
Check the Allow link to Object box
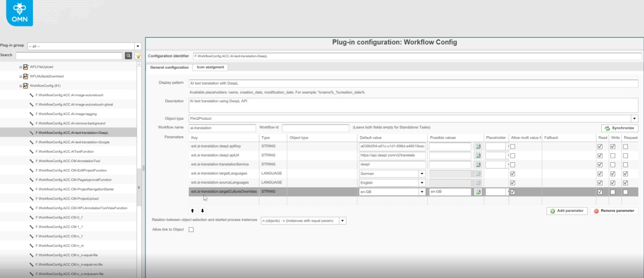[191, 230]
